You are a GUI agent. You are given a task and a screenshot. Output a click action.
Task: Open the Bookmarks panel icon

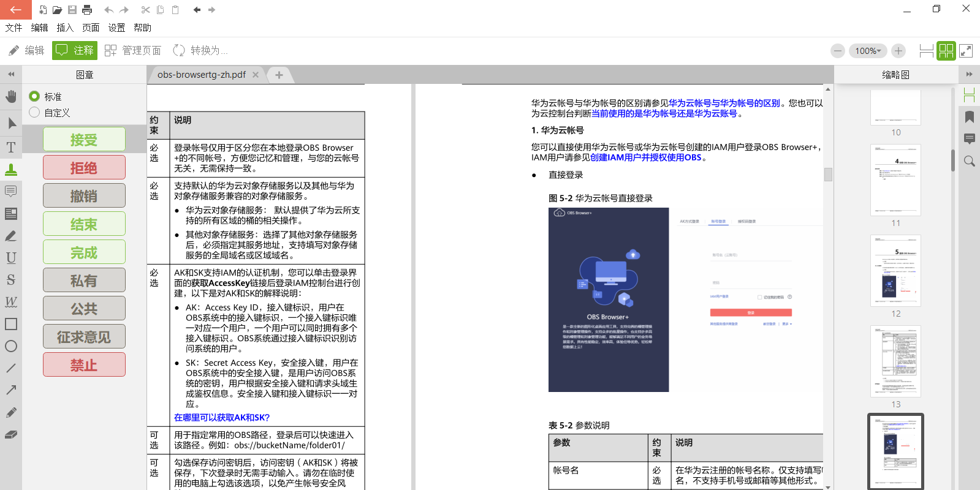pyautogui.click(x=970, y=117)
